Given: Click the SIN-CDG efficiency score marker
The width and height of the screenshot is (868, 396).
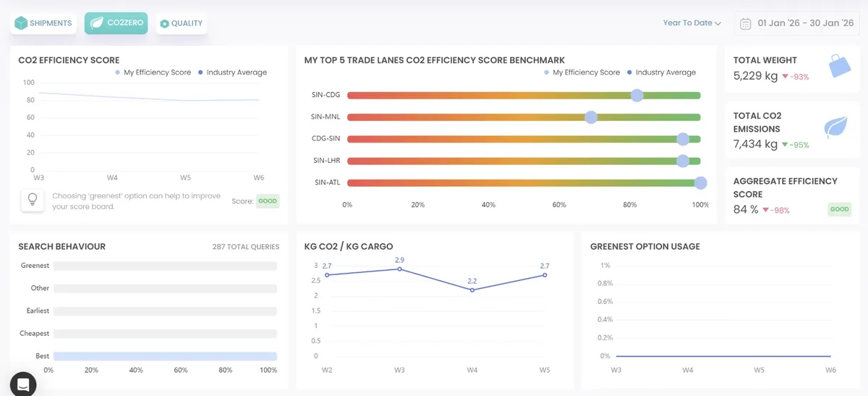Looking at the screenshot, I should click(637, 95).
